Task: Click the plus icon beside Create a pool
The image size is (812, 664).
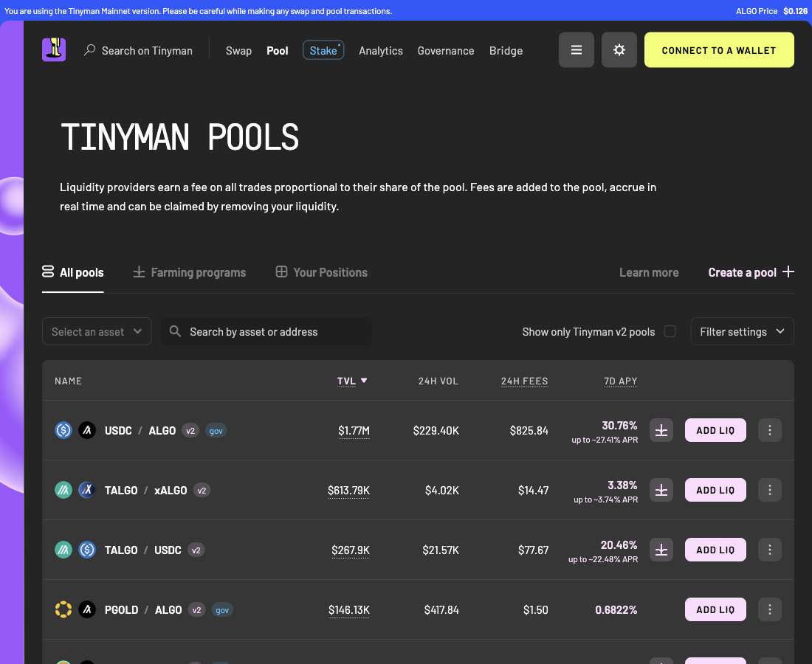Action: pos(788,272)
